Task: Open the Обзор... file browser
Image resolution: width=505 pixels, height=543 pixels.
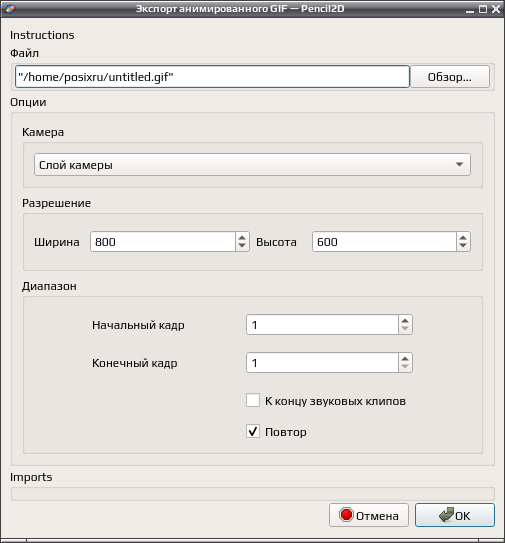Action: 450,77
